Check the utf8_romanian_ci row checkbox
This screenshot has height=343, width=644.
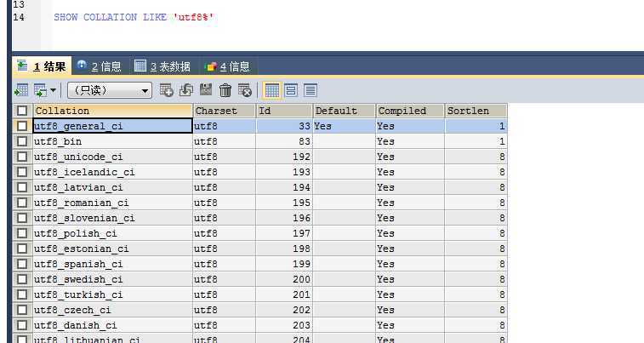click(x=22, y=203)
